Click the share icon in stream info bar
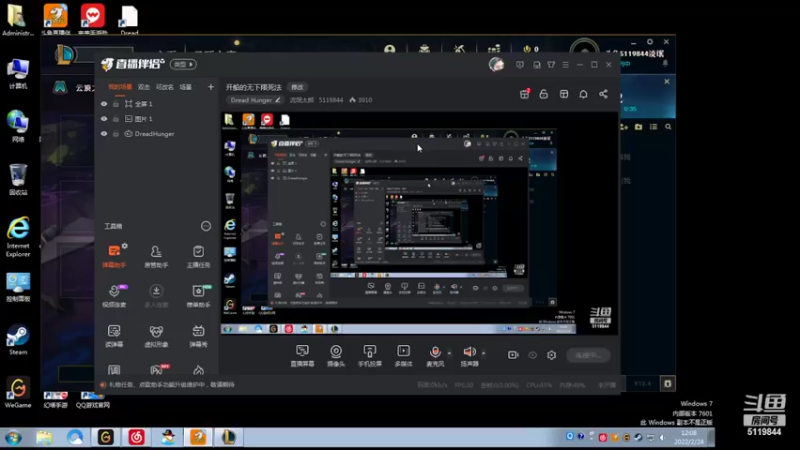 tap(603, 94)
